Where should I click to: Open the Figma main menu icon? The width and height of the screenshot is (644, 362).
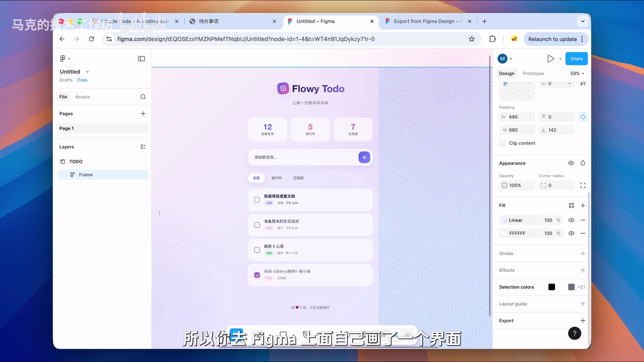click(63, 59)
